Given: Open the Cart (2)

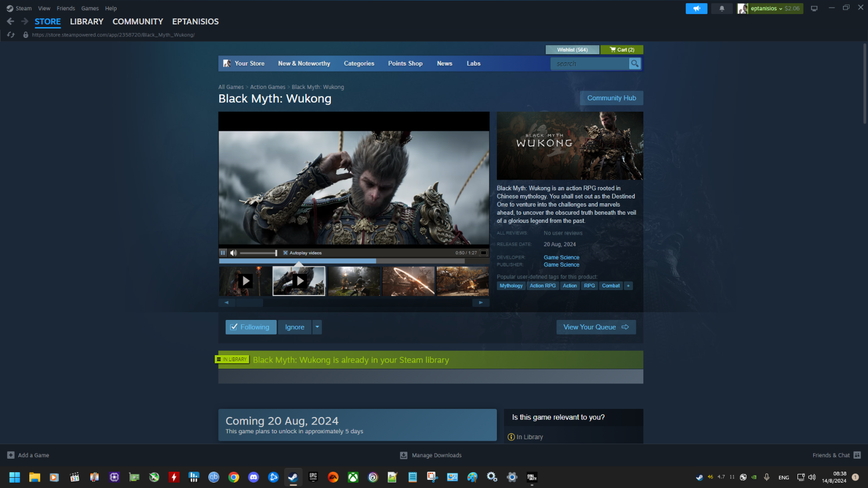Looking at the screenshot, I should pyautogui.click(x=622, y=50).
